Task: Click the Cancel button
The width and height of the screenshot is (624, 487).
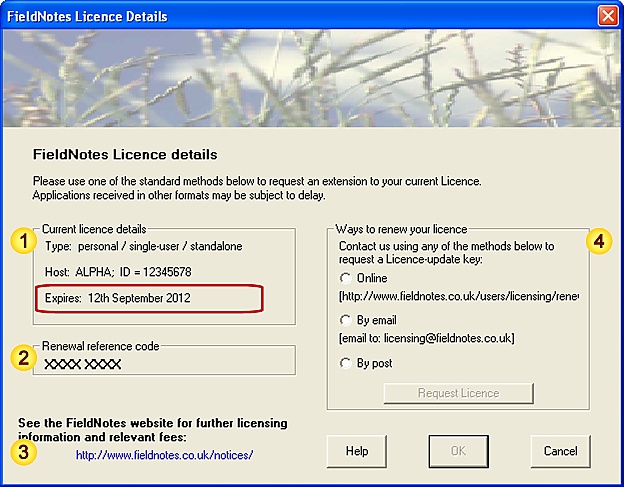Action: coord(560,451)
